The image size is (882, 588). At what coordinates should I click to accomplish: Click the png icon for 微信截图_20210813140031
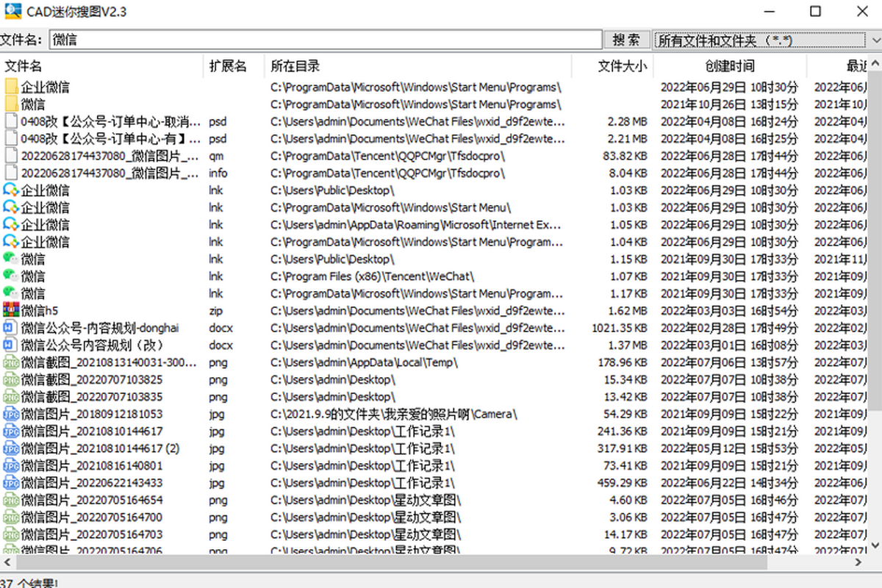(x=10, y=362)
